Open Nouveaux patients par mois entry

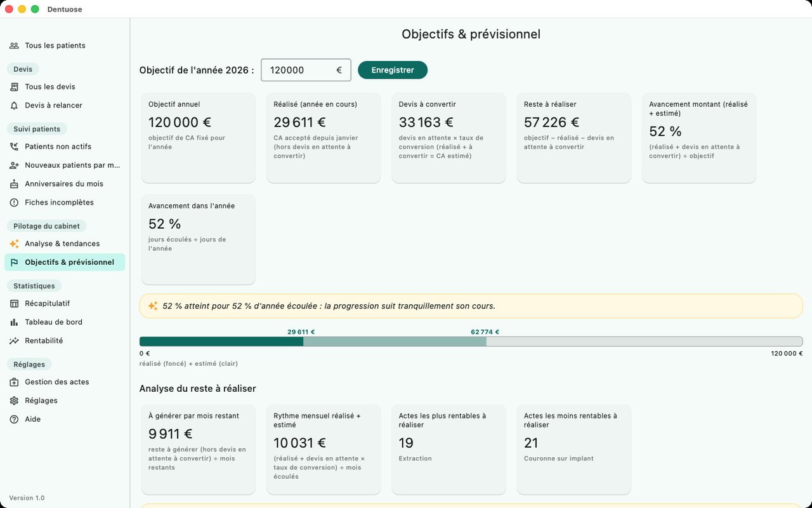click(65, 165)
